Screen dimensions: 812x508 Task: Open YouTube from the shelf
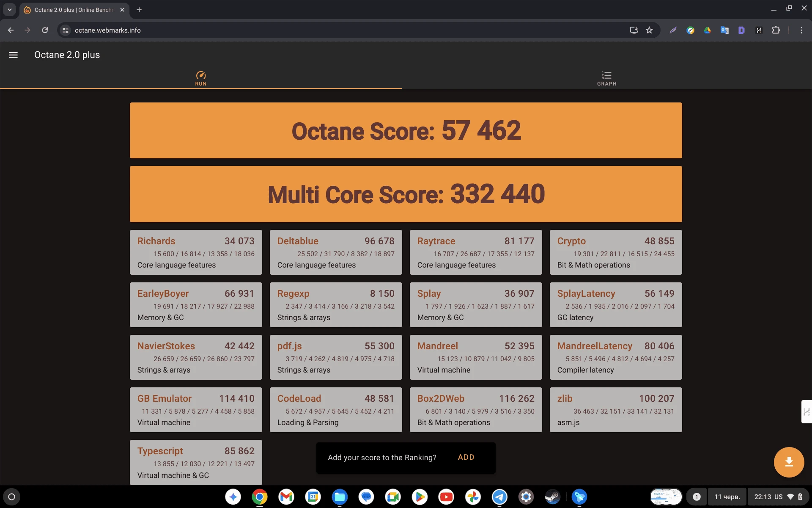click(x=446, y=497)
